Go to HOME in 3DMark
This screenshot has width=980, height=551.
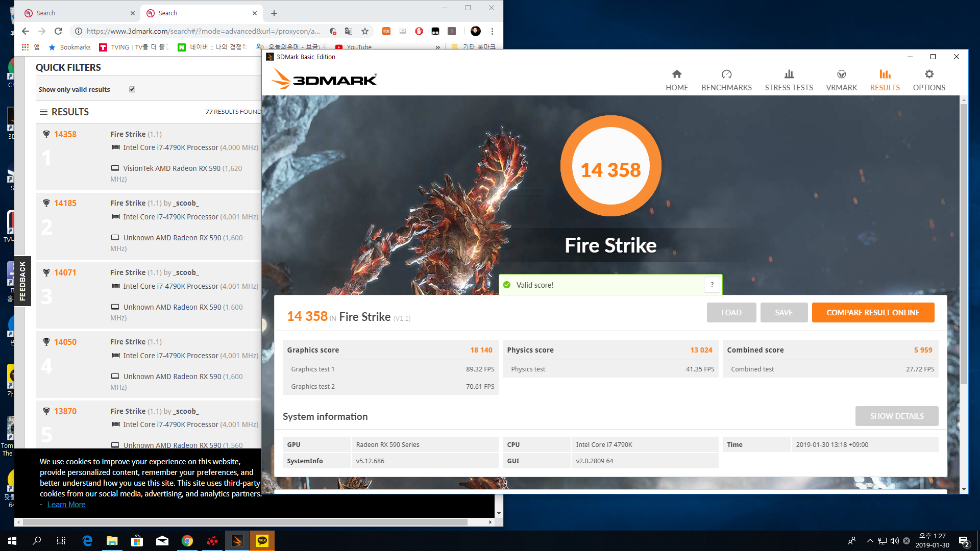pos(677,81)
